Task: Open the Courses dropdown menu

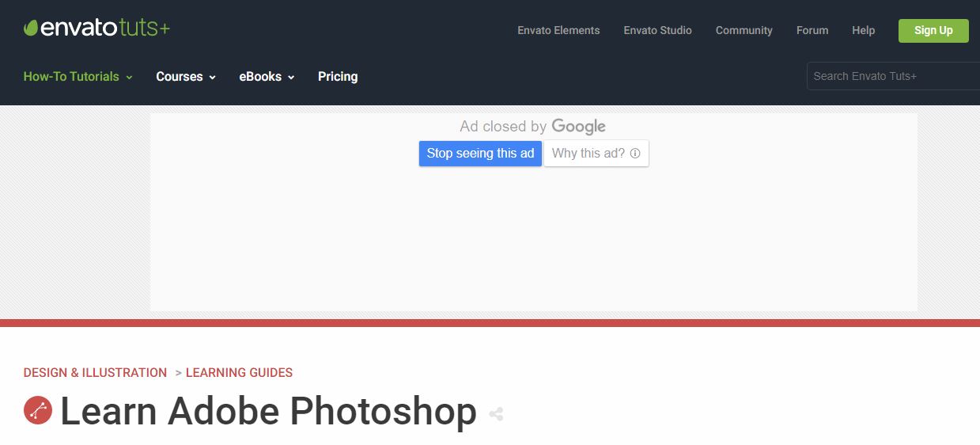Action: [x=185, y=77]
